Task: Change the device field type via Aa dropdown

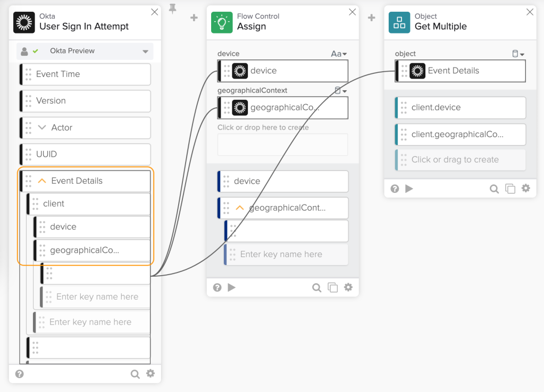Action: 339,54
